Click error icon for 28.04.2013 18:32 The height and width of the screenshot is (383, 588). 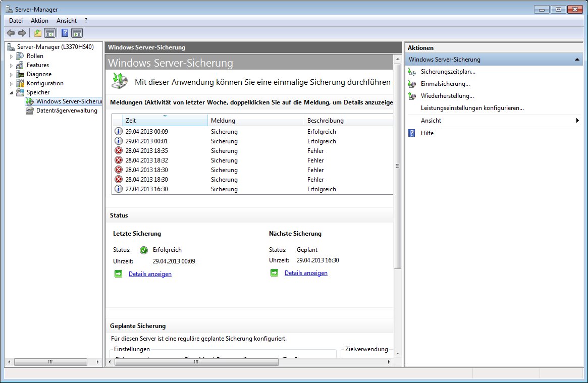[x=119, y=160]
